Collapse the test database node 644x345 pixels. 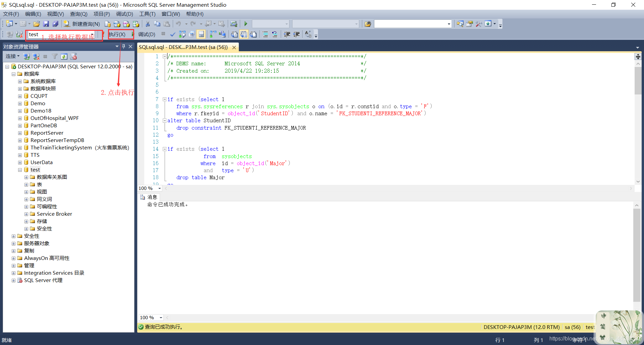click(20, 170)
